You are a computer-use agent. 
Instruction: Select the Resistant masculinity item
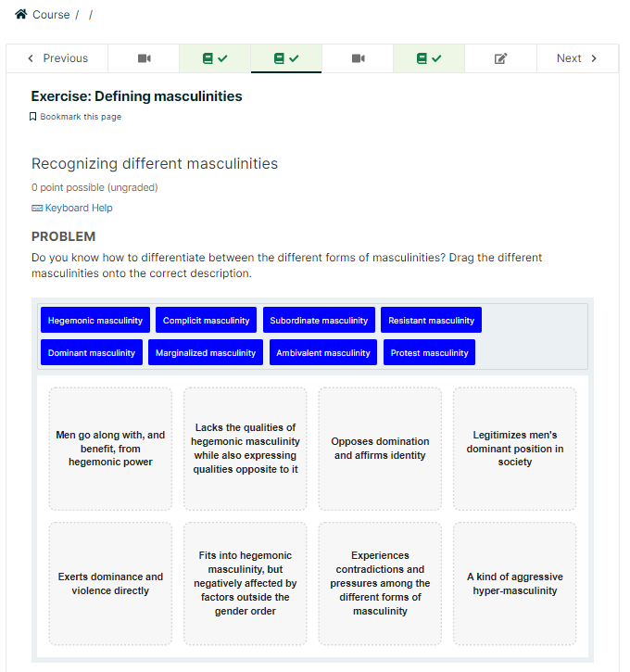[x=431, y=320]
